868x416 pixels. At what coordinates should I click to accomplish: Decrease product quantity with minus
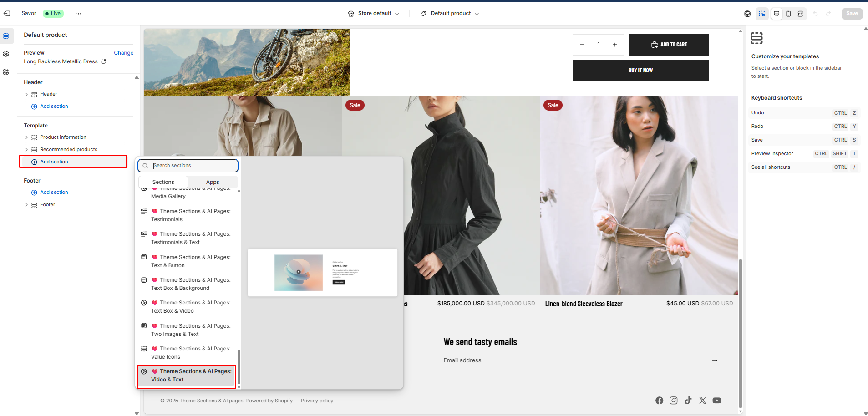(582, 45)
